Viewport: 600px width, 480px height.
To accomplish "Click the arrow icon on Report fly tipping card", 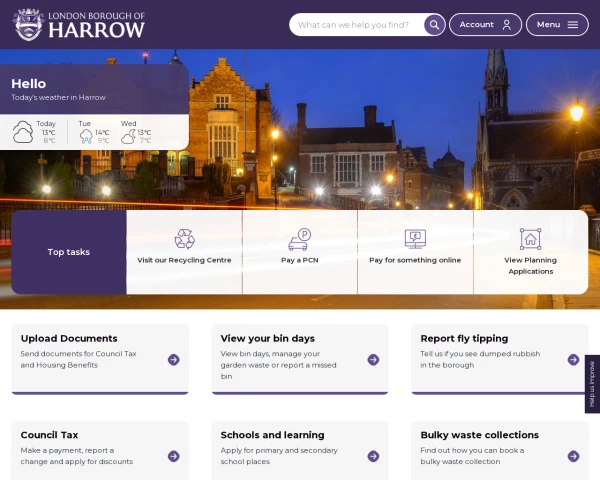I will pos(573,359).
